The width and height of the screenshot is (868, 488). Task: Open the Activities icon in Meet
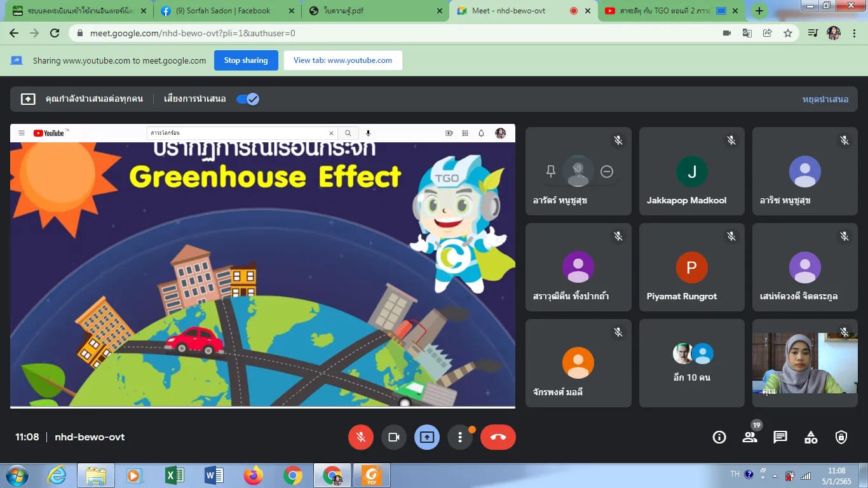click(811, 437)
